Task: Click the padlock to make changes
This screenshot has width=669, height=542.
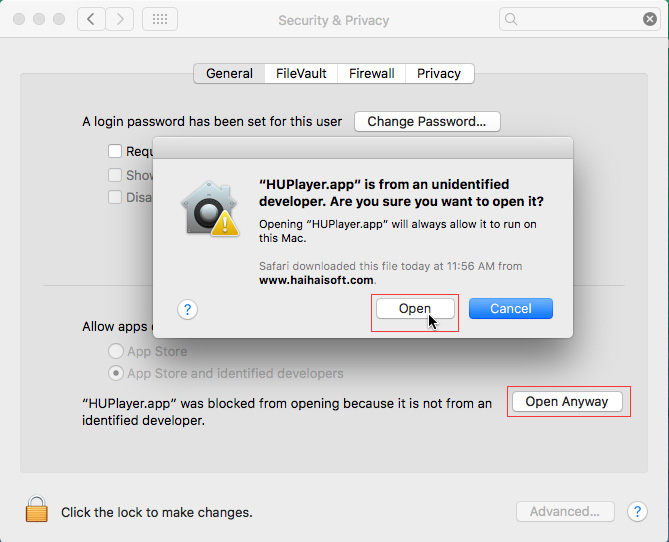Action: click(x=37, y=509)
